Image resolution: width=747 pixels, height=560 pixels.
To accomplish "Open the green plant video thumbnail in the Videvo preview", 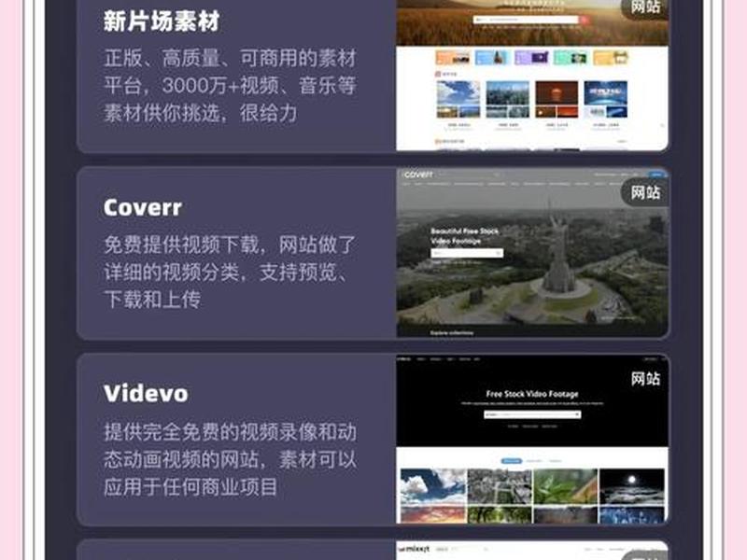I will pyautogui.click(x=566, y=486).
